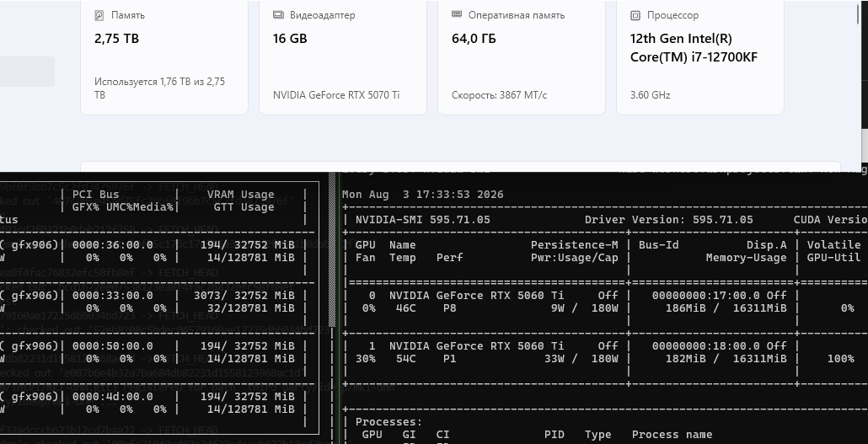Click the RAM icon beside Оперативная память
This screenshot has height=444, width=868.
tap(457, 14)
